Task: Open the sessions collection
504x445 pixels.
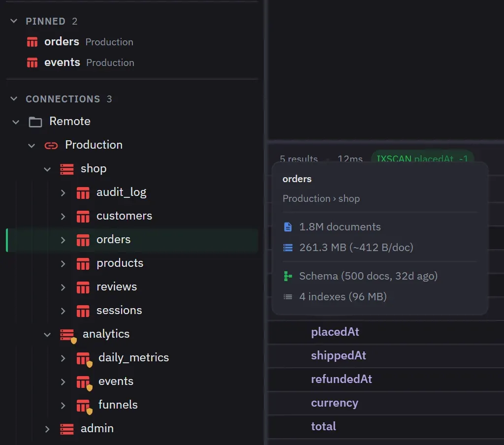Action: click(119, 310)
